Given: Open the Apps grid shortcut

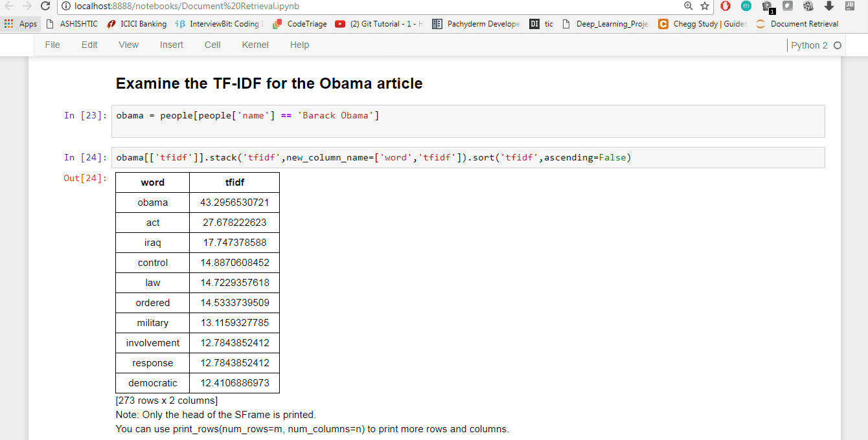Looking at the screenshot, I should (21, 24).
